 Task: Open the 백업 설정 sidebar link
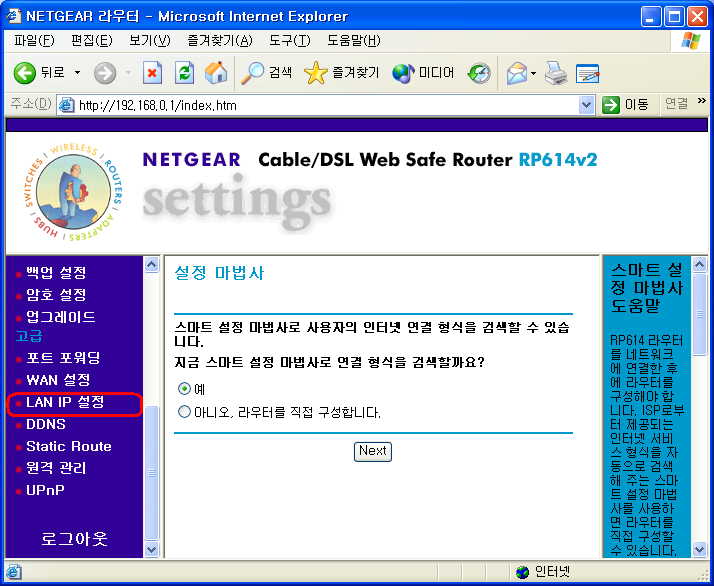point(56,273)
